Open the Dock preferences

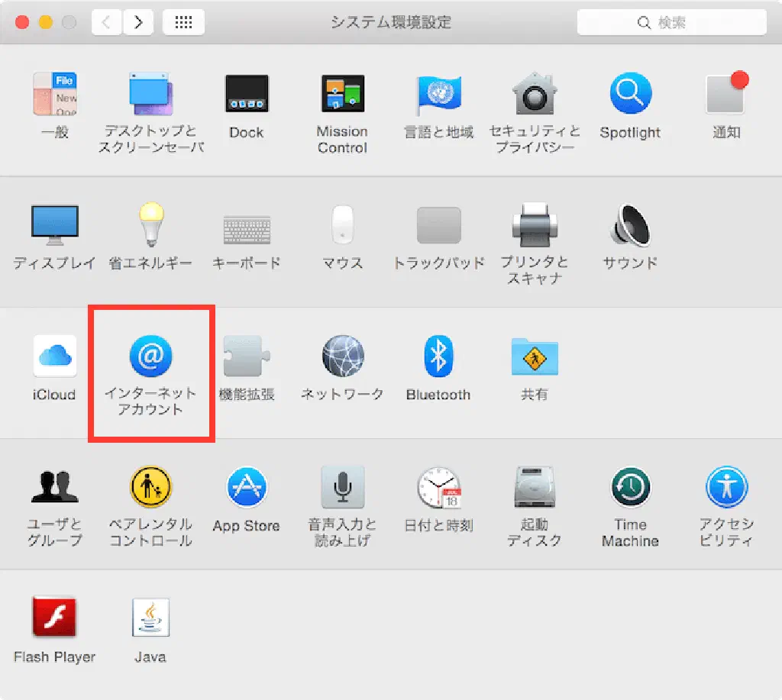coord(246,95)
